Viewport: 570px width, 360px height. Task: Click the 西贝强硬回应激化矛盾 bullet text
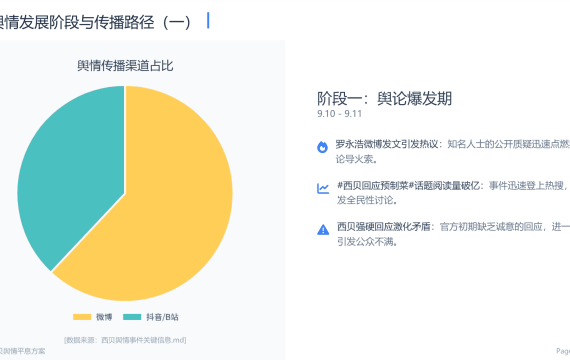coord(384,227)
